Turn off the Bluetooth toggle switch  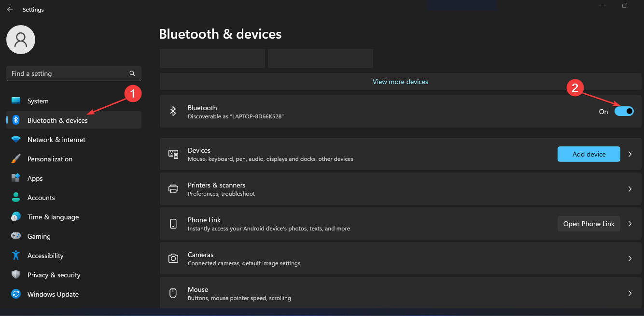(624, 111)
